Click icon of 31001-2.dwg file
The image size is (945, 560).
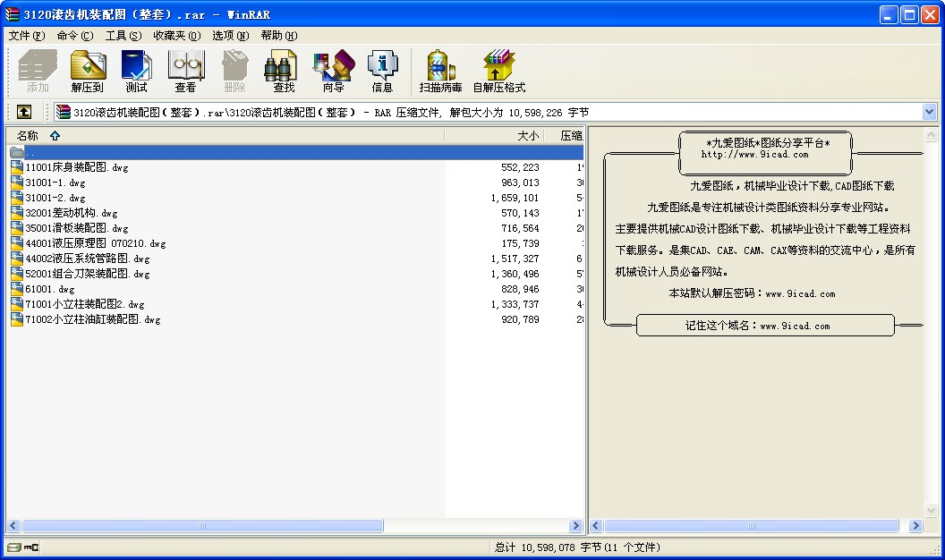click(x=17, y=198)
